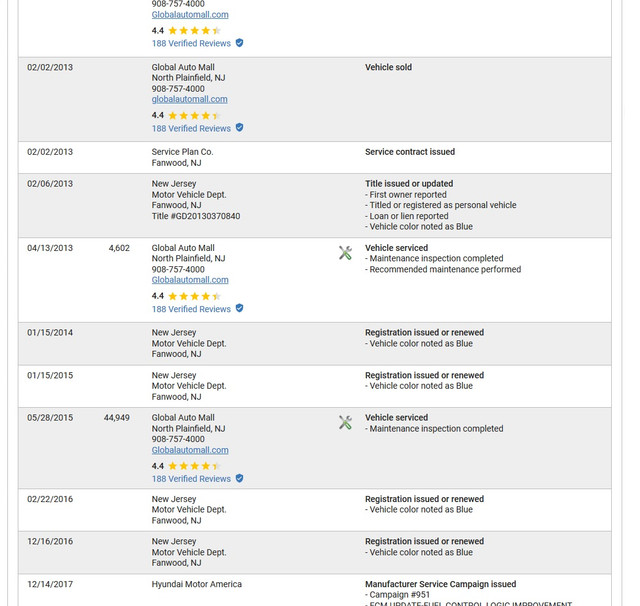Open 188 Verified Reviews in the Vehicle sold row

point(191,129)
